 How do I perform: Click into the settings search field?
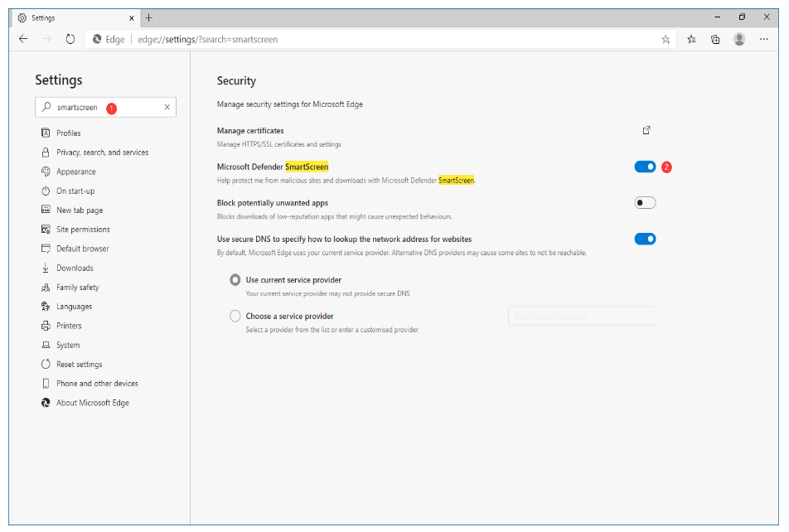coord(106,107)
